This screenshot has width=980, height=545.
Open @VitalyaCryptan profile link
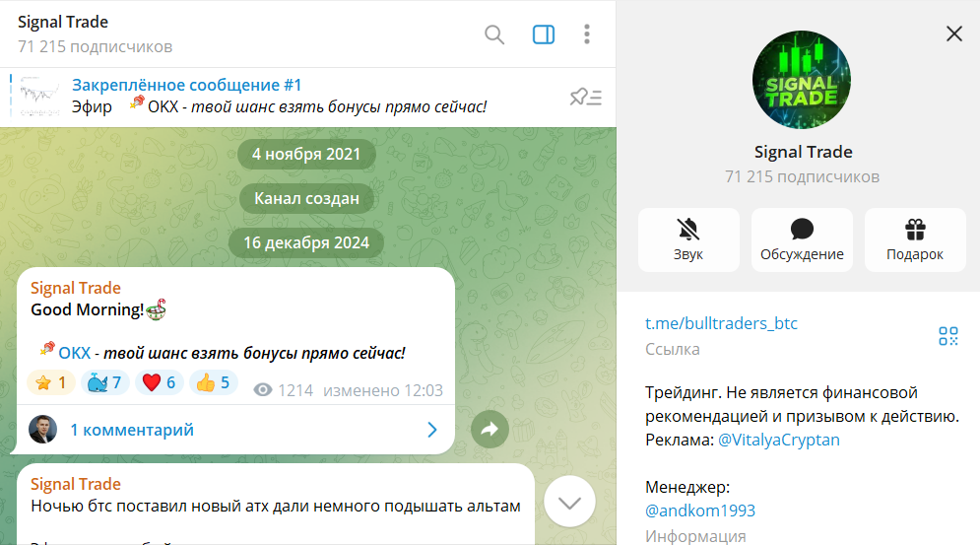779,440
